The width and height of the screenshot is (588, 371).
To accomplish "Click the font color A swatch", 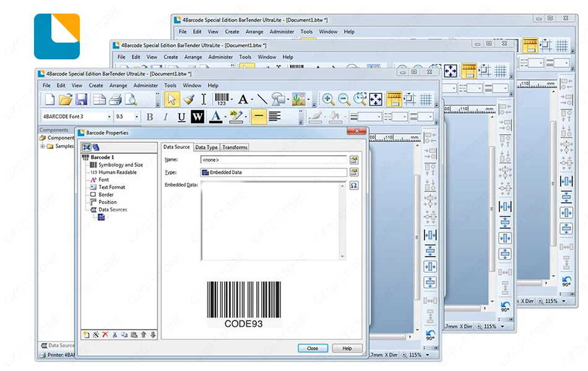I will 215,117.
